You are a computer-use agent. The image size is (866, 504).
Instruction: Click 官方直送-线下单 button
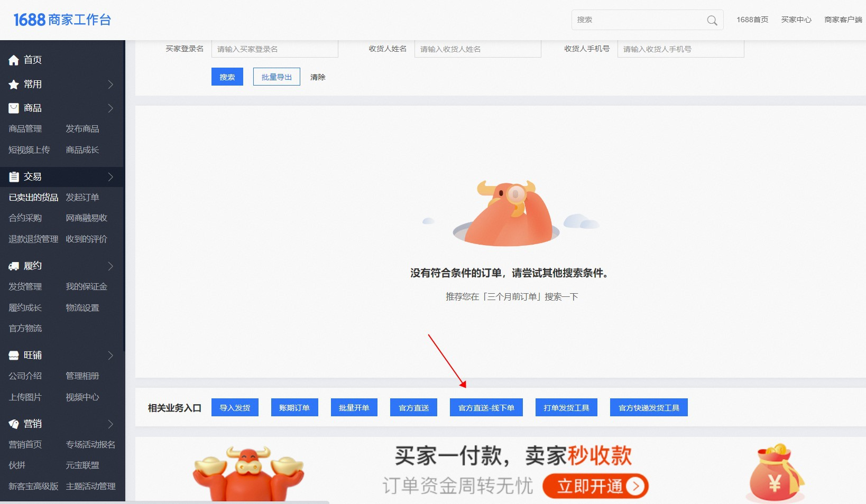tap(486, 408)
